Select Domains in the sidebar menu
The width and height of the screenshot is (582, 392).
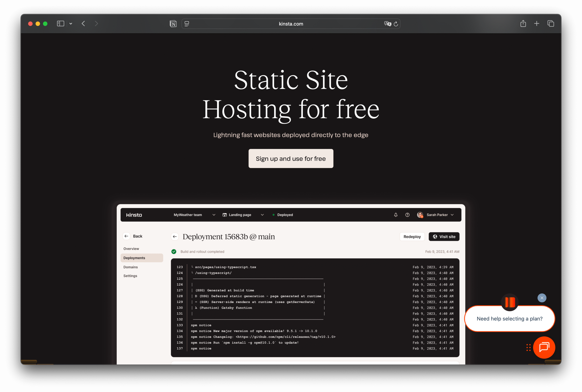[x=130, y=267]
